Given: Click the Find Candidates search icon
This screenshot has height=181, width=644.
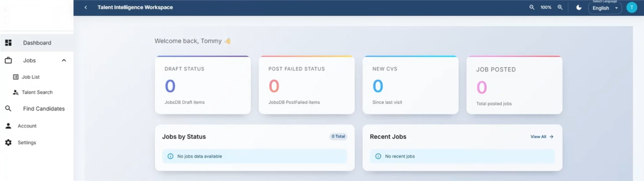Looking at the screenshot, I should coord(8,109).
